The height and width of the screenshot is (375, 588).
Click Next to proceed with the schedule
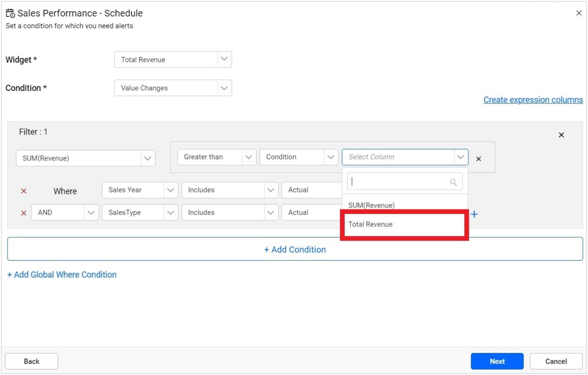(x=497, y=361)
